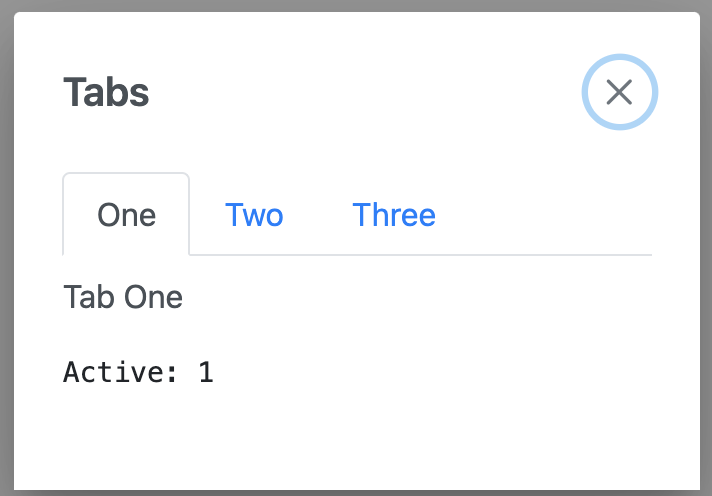The image size is (712, 496).
Task: Click the circular X icon
Action: (x=620, y=92)
